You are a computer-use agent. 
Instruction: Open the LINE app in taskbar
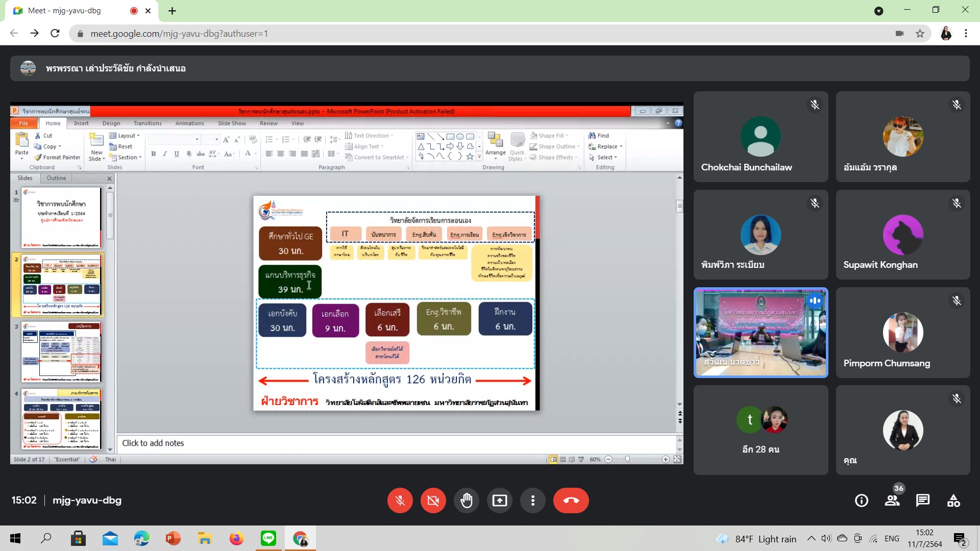268,539
